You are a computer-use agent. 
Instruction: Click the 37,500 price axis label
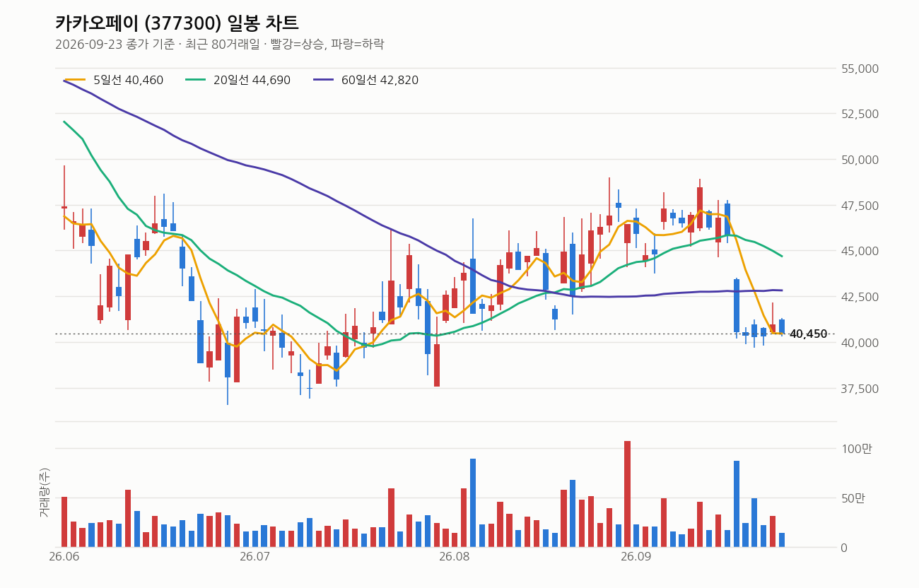860,389
